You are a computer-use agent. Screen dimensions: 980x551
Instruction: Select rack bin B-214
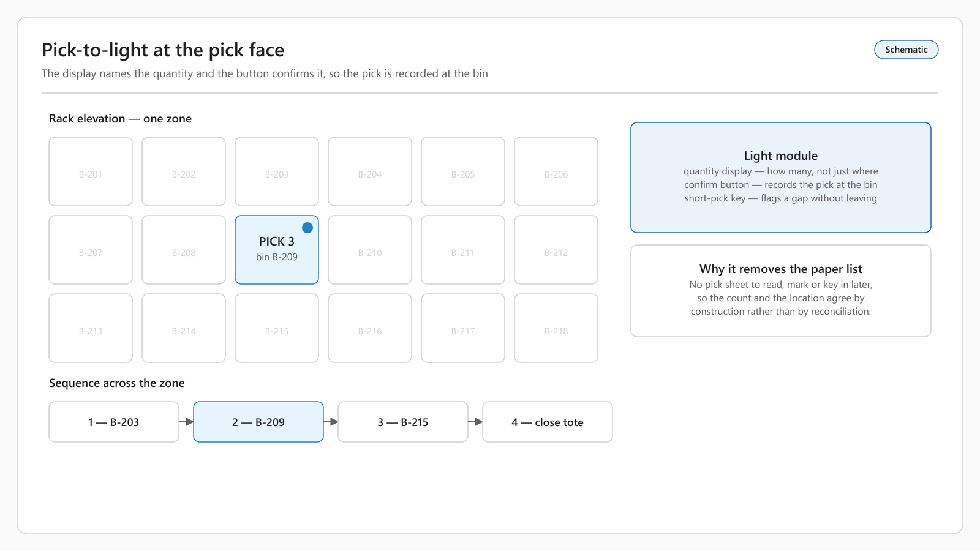184,328
